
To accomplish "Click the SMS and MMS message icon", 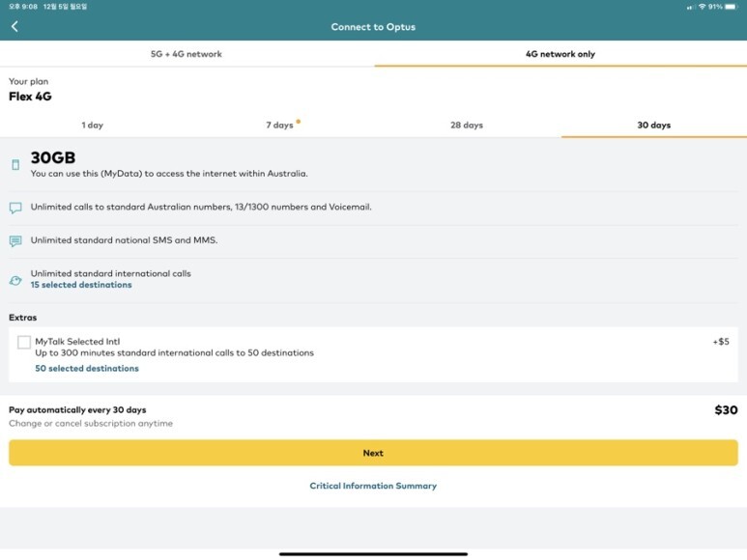I will (x=15, y=241).
